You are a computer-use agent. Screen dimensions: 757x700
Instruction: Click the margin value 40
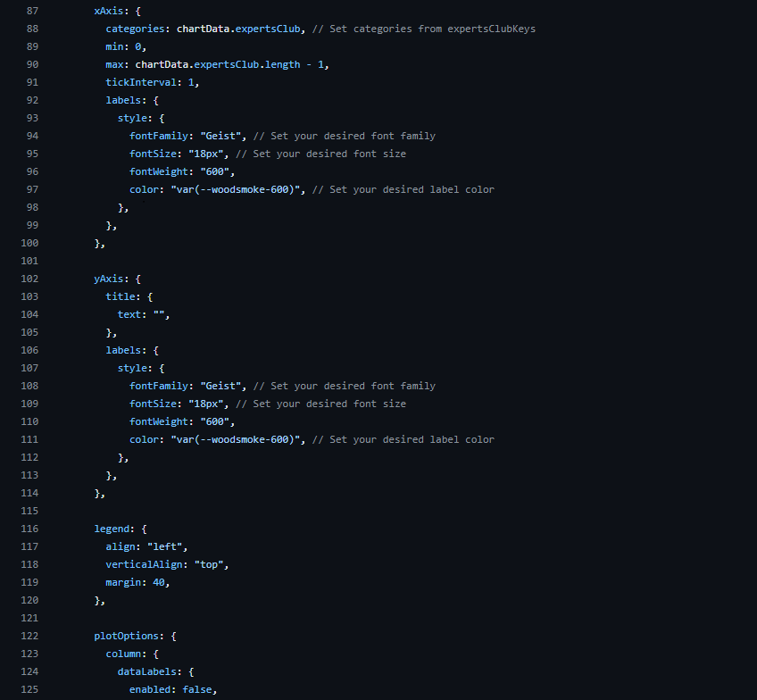(x=158, y=582)
